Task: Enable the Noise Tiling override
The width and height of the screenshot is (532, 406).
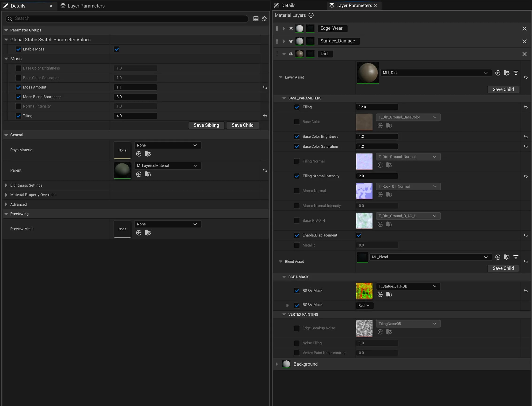Action: point(297,343)
